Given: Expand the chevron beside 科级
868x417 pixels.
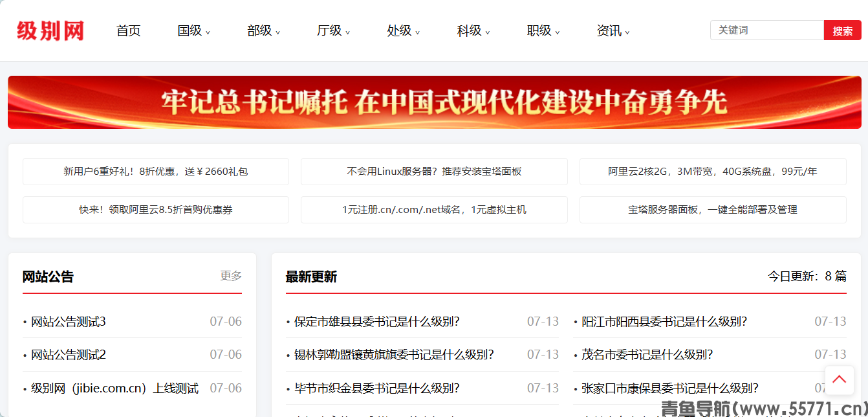Looking at the screenshot, I should coord(487,32).
